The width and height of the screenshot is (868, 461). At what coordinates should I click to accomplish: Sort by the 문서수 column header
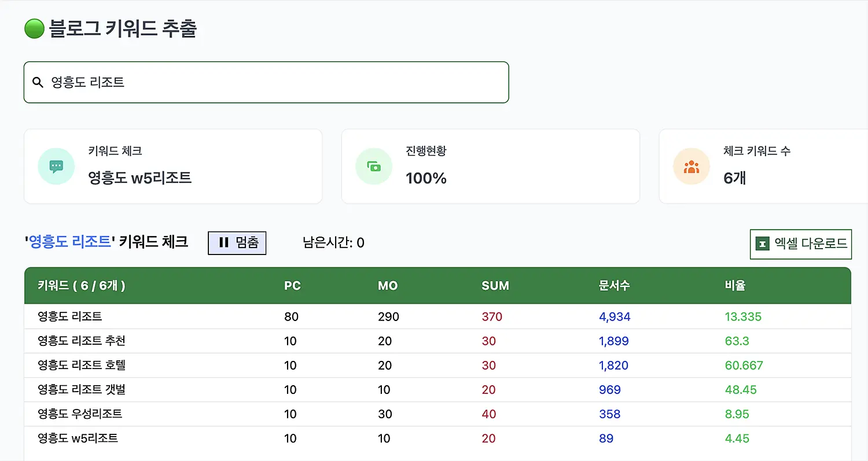tap(614, 286)
